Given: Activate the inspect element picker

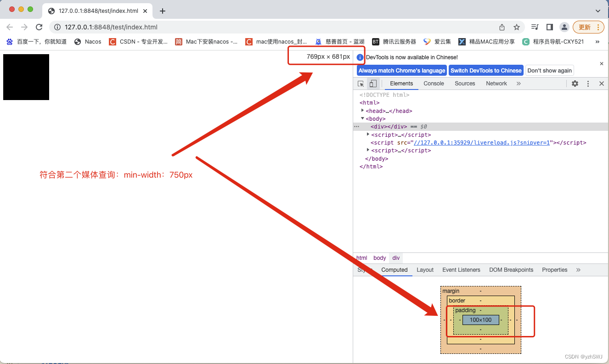Looking at the screenshot, I should click(361, 84).
